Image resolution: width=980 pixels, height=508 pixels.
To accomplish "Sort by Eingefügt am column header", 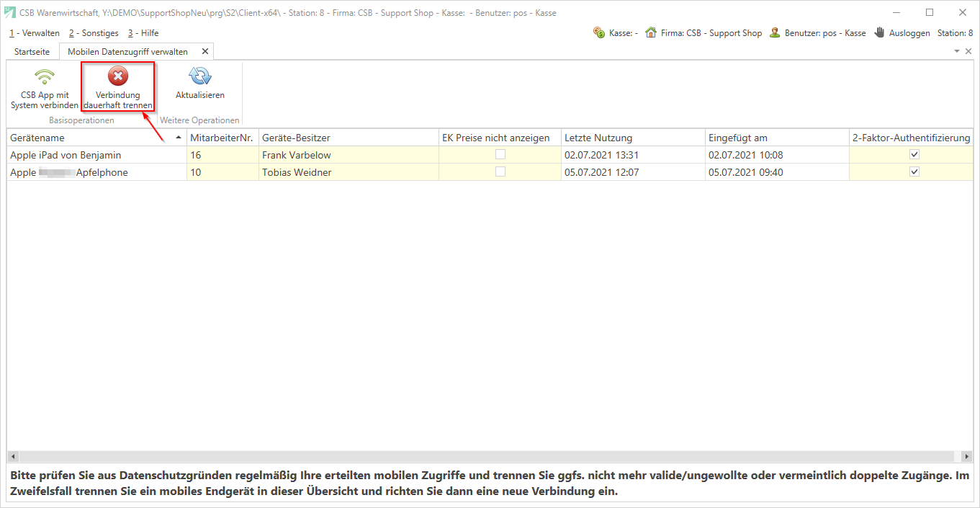I will pyautogui.click(x=777, y=138).
